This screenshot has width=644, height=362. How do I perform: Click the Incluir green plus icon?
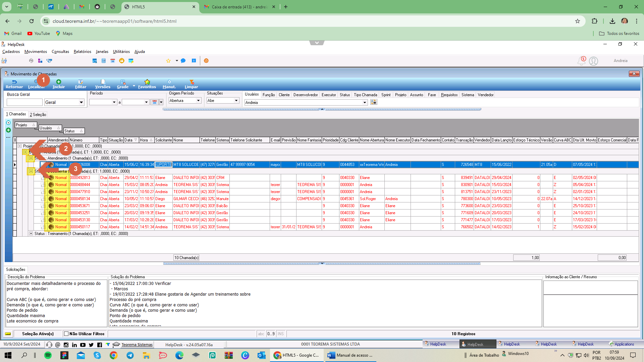point(59,82)
